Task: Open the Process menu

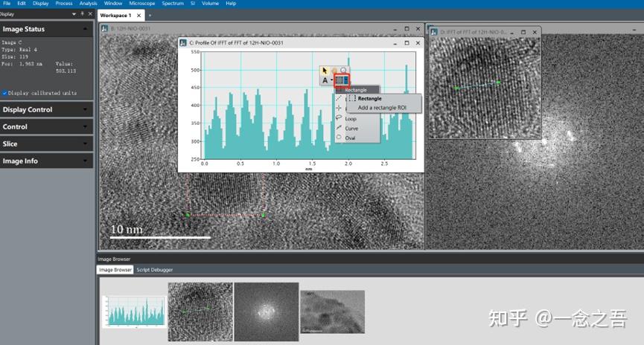Action: [x=63, y=4]
